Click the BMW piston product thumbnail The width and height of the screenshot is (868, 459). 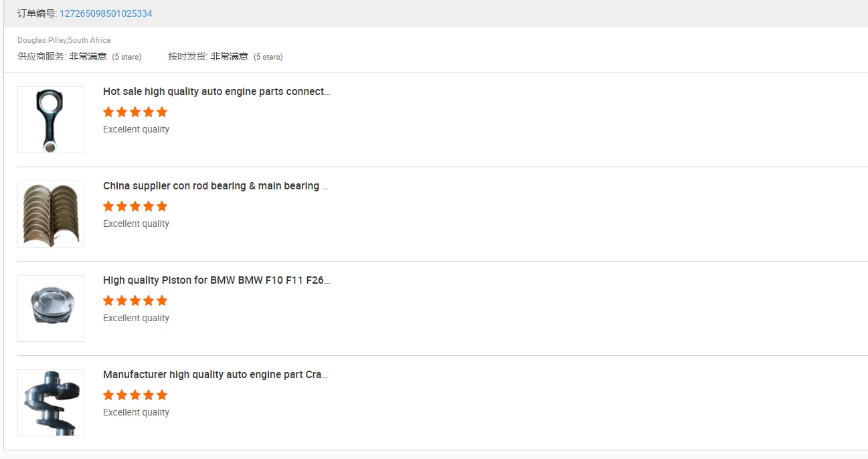(x=51, y=308)
